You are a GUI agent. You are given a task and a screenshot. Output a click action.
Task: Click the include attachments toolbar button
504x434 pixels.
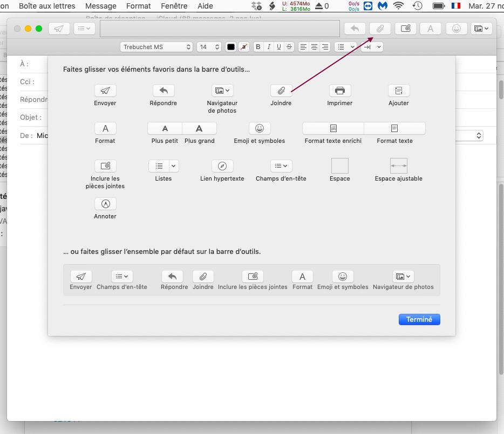tap(406, 29)
